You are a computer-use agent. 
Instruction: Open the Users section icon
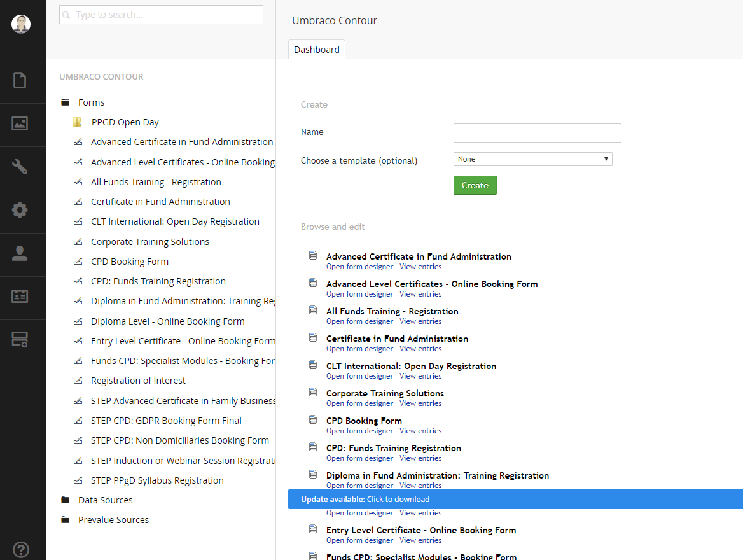click(x=20, y=253)
